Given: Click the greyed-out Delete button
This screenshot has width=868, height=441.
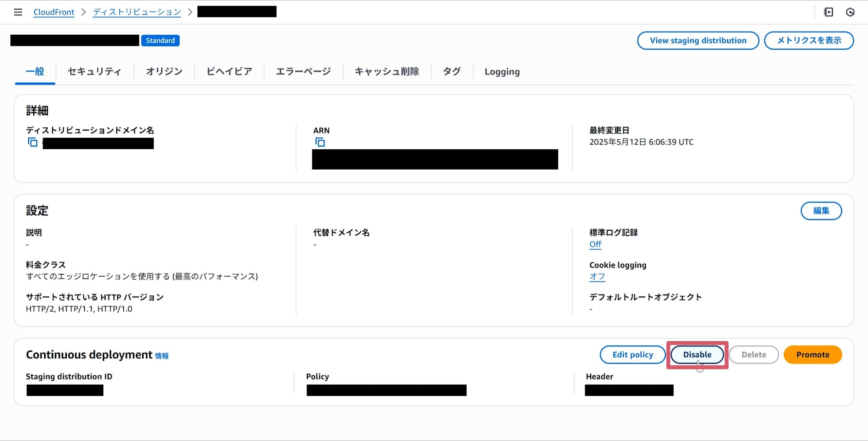Looking at the screenshot, I should coord(754,355).
